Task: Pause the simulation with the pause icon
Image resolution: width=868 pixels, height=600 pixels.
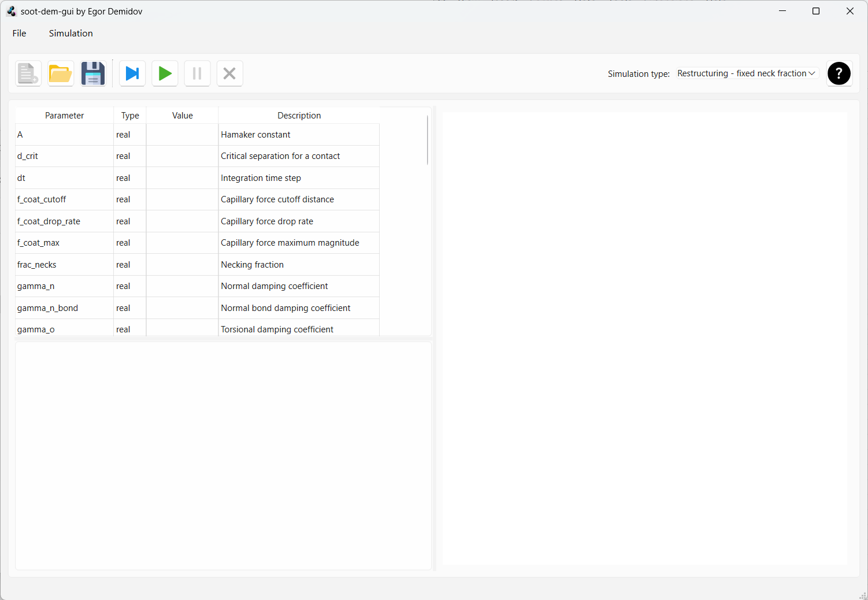Action: pos(197,73)
